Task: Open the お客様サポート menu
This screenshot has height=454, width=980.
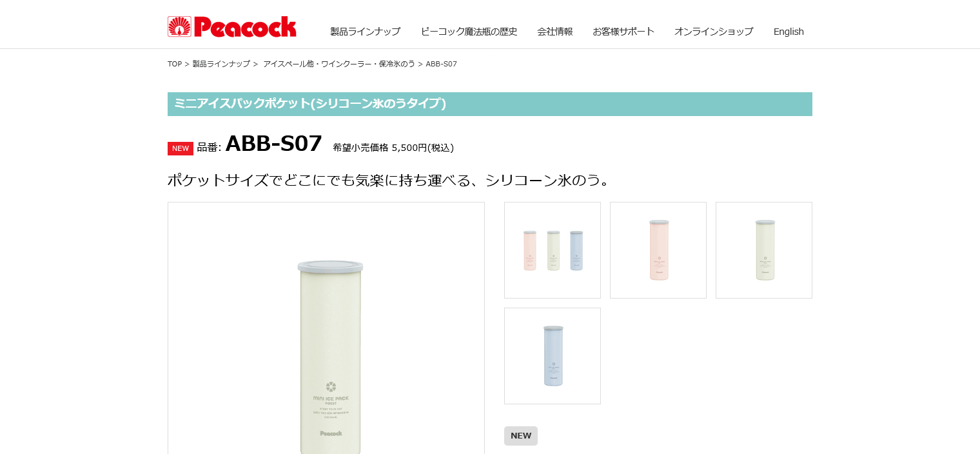Action: (x=623, y=32)
